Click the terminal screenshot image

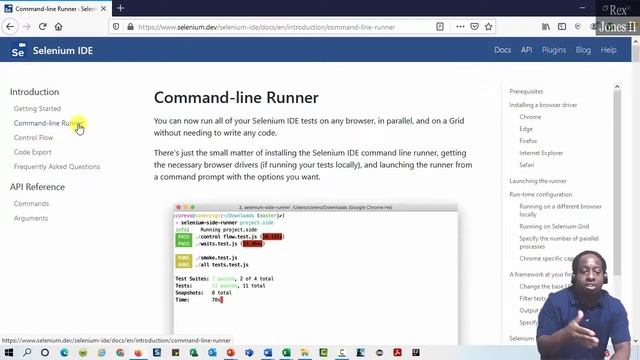[316, 273]
